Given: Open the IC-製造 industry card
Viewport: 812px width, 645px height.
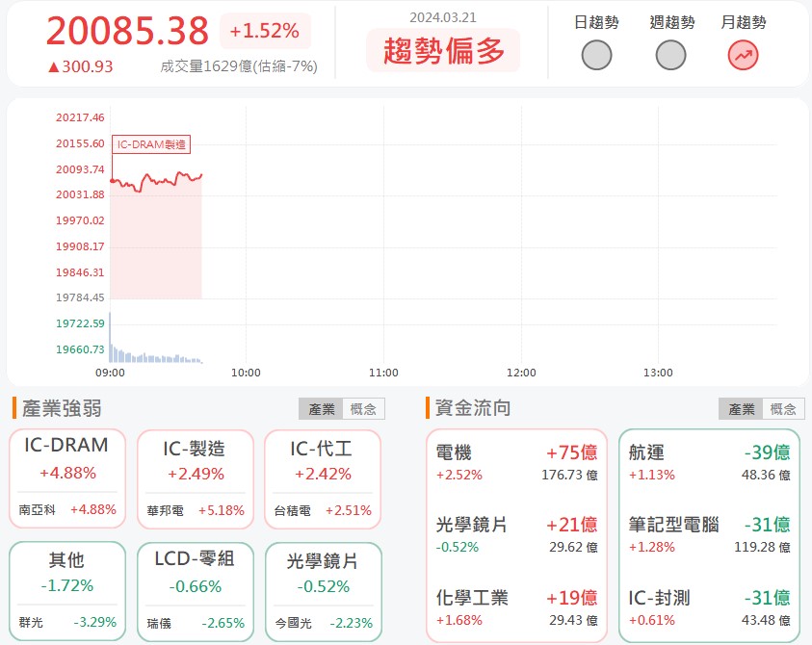Looking at the screenshot, I should point(196,478).
